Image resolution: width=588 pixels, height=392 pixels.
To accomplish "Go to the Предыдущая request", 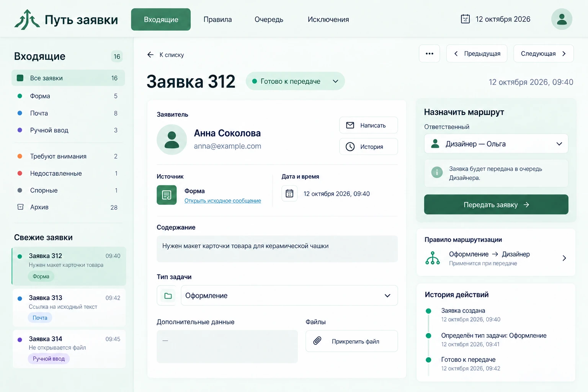I will tap(477, 54).
